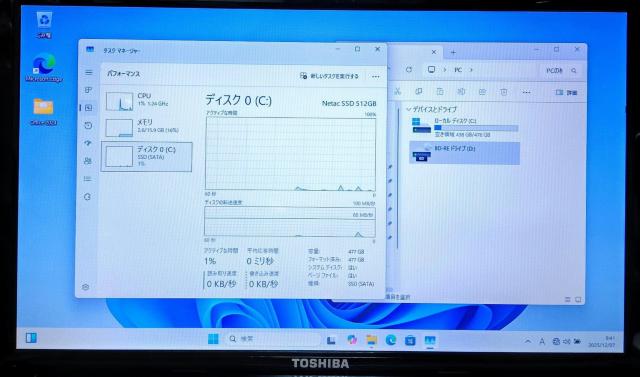This screenshot has width=640, height=377.
Task: Open App history in Task Manager sidebar
Action: point(88,126)
